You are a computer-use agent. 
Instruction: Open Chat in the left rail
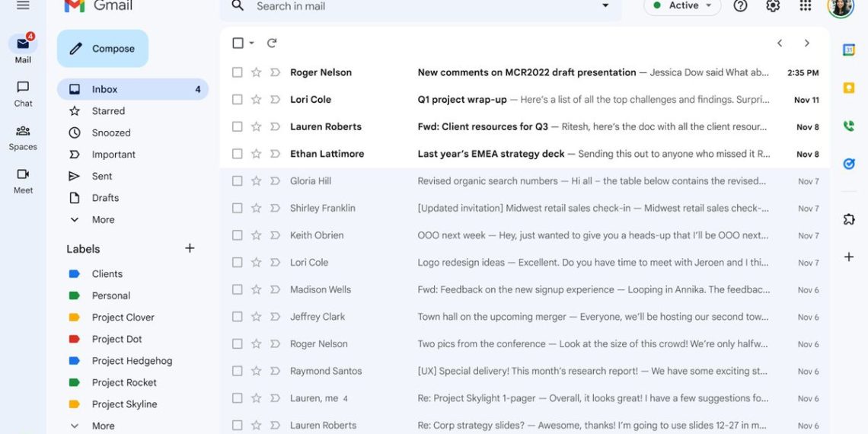[23, 94]
